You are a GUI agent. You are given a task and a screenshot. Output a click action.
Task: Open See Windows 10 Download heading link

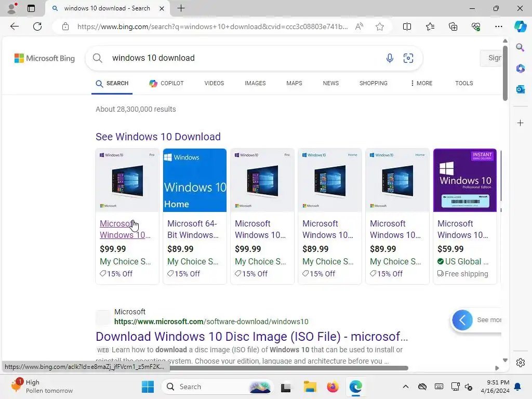pyautogui.click(x=158, y=137)
